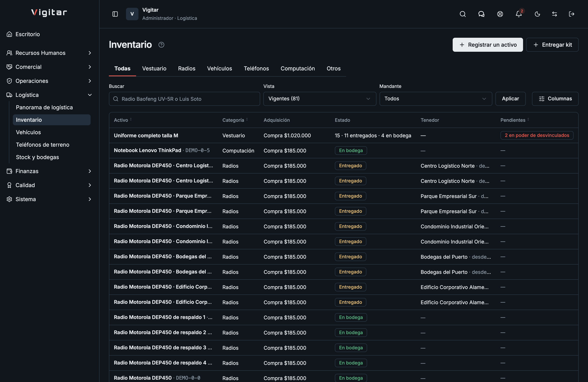Open Stock y bodegas page
This screenshot has width=588, height=382.
52,157
